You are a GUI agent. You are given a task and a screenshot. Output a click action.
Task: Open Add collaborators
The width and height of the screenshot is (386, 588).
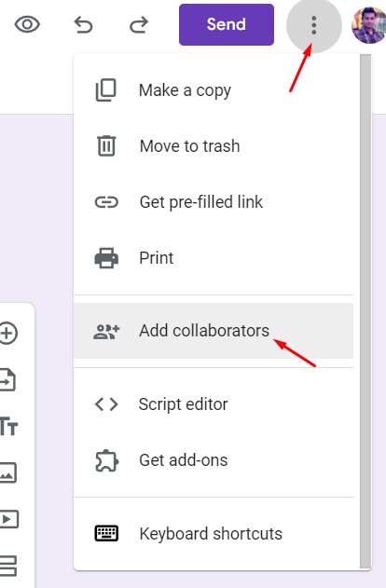pos(214,331)
